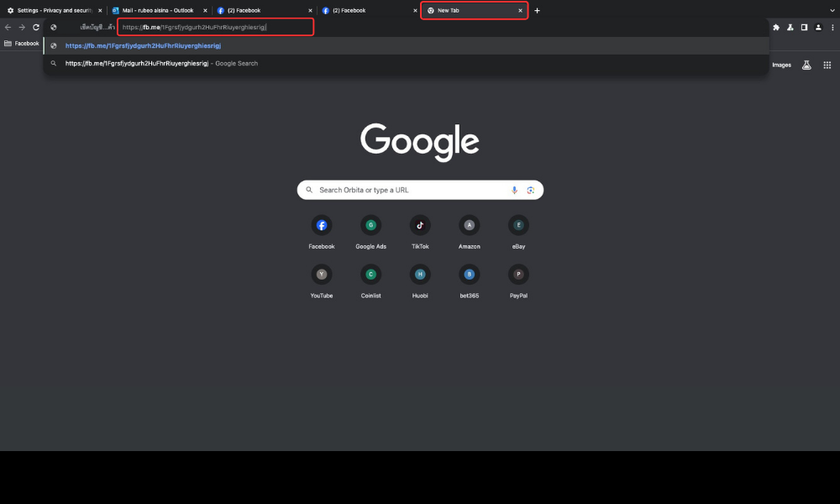This screenshot has width=840, height=504.
Task: Open the Google Ads shortcut
Action: click(x=370, y=233)
